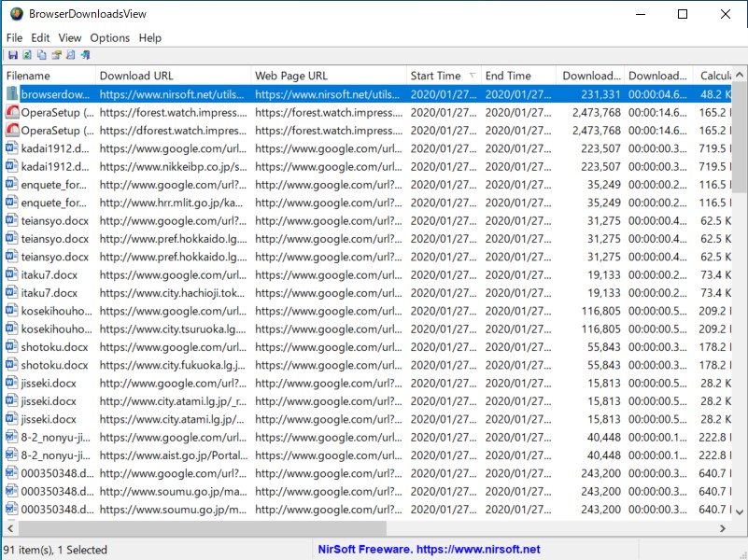
Task: Click the Copy selected items toolbar icon
Action: tap(41, 55)
